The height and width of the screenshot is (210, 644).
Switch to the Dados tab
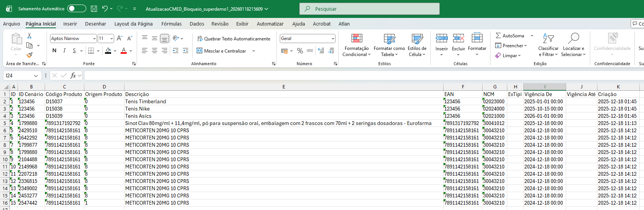point(197,24)
